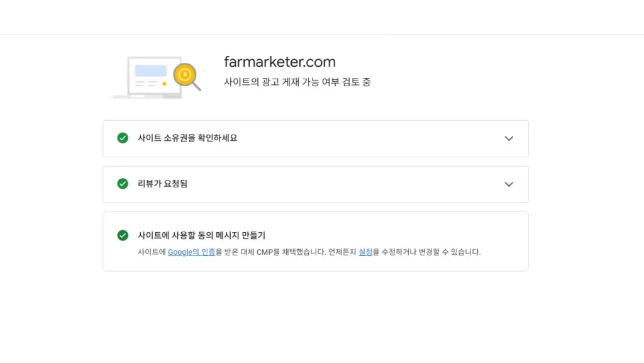Screen dimensions: 644x363
Task: Open the 사이트 소유권을 확인하세요 section title
Action: point(187,138)
